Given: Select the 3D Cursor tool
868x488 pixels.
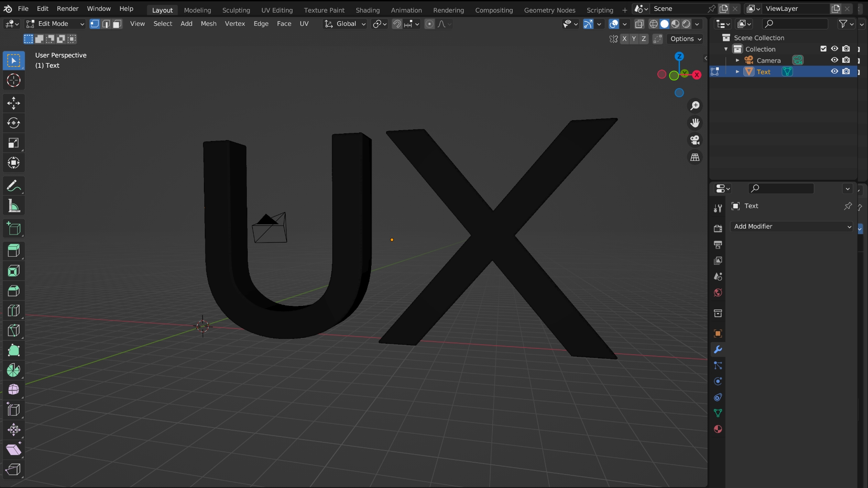Looking at the screenshot, I should (14, 80).
